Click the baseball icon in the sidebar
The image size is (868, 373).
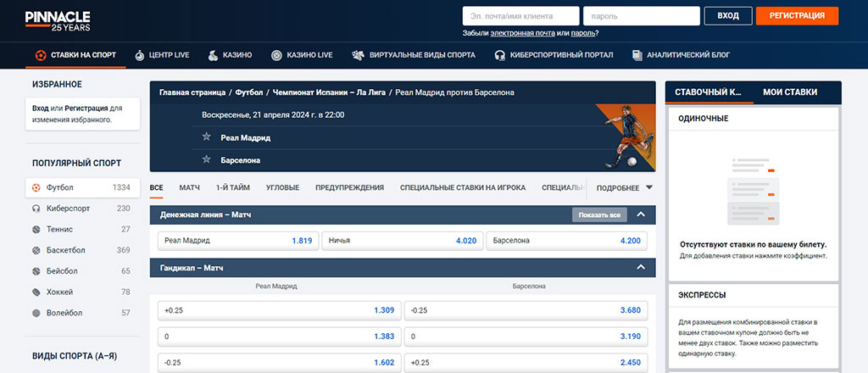(x=36, y=271)
